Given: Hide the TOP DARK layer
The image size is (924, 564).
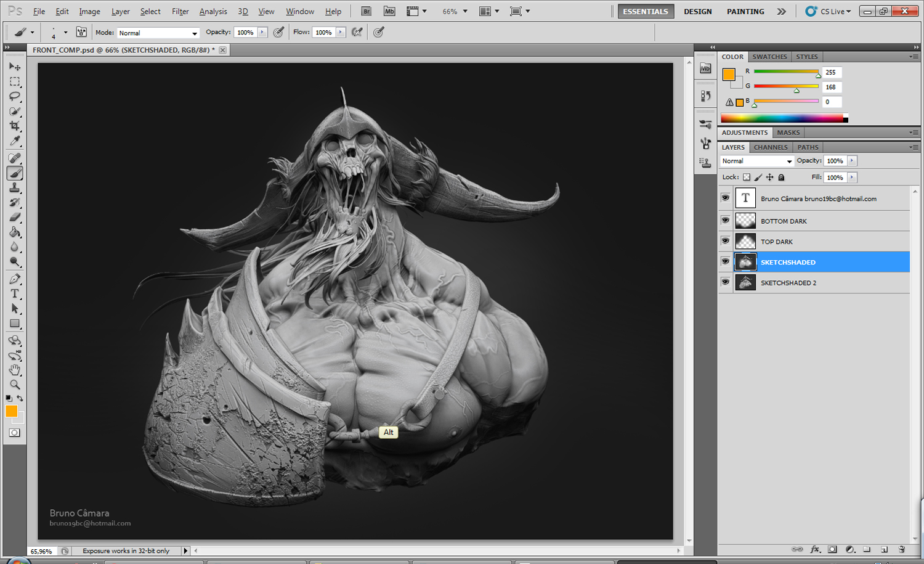Looking at the screenshot, I should pyautogui.click(x=725, y=241).
